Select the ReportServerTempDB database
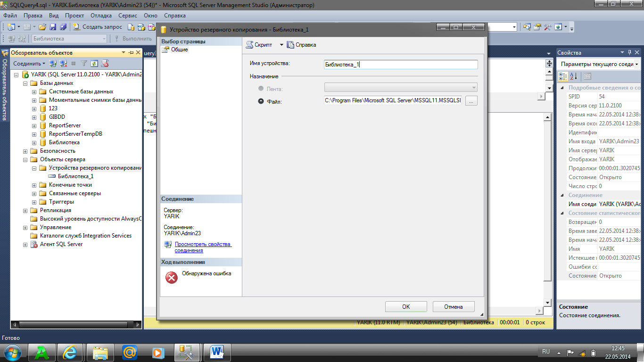Screen dimensions: 644x362 click(x=75, y=134)
